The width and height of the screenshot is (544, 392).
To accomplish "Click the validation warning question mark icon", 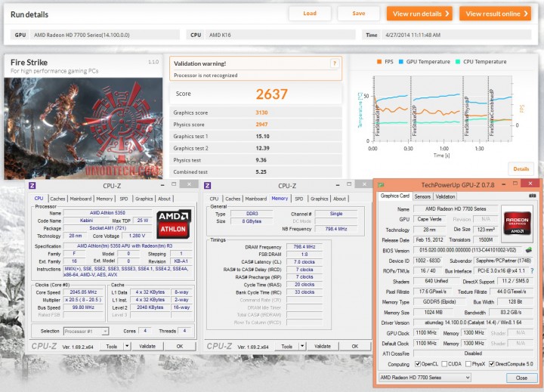I will tap(335, 63).
